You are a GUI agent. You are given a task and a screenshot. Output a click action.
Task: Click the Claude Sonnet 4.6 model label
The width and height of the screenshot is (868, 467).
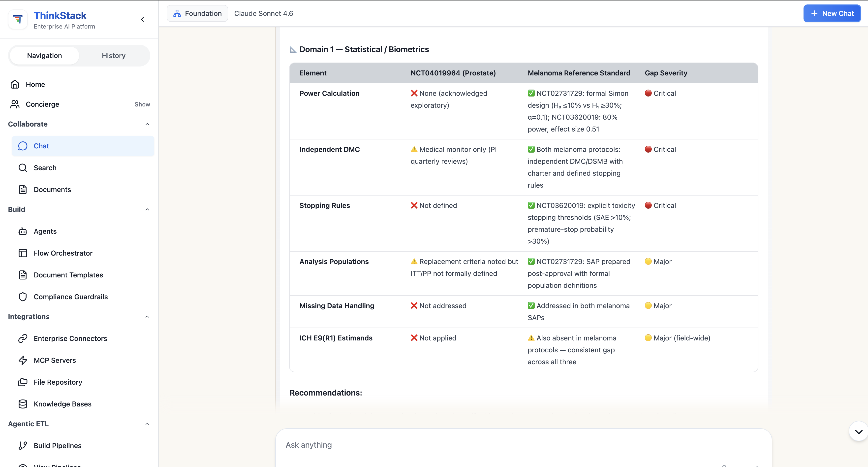click(x=263, y=13)
